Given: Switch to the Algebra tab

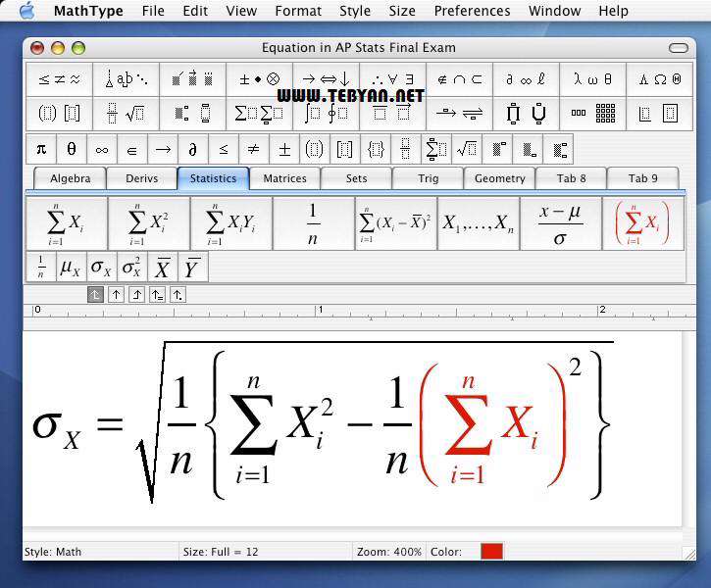Looking at the screenshot, I should click(x=71, y=178).
